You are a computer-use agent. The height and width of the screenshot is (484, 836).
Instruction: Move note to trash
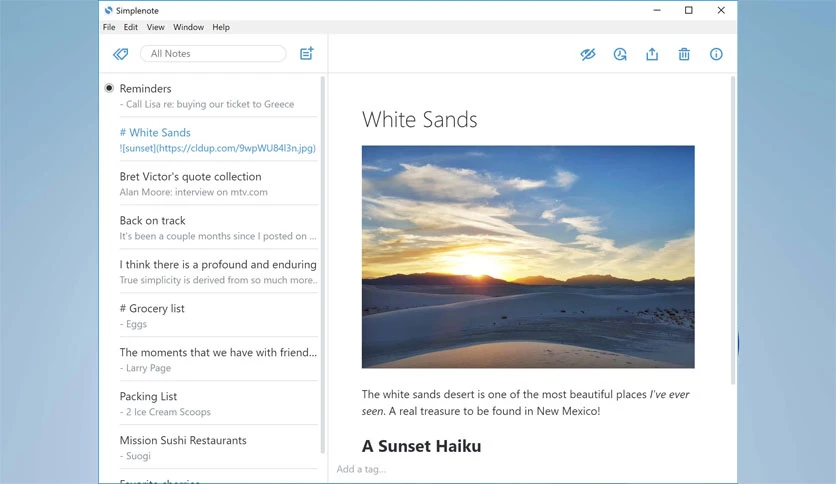[x=684, y=54]
